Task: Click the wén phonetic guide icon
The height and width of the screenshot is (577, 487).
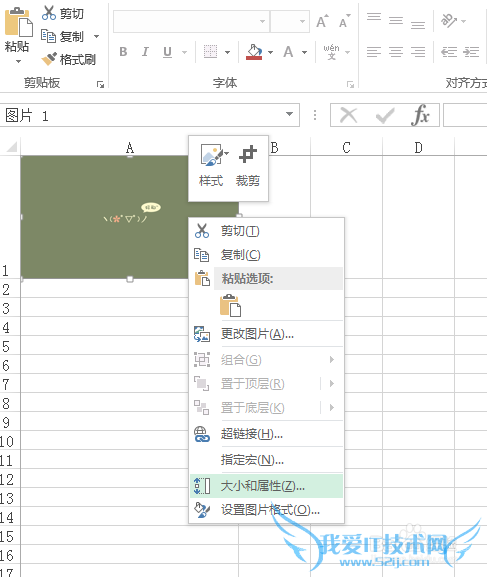Action: (331, 52)
